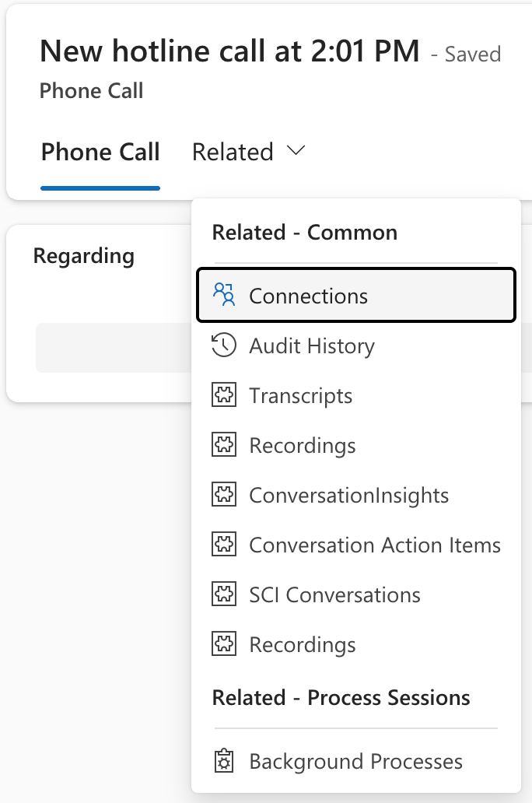The width and height of the screenshot is (532, 803).
Task: Open the Recordings related view
Action: (302, 445)
